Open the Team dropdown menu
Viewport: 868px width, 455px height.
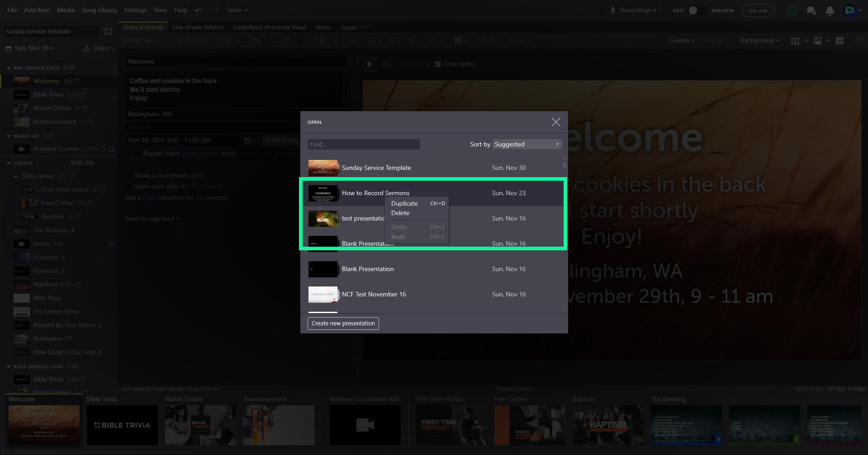(237, 10)
